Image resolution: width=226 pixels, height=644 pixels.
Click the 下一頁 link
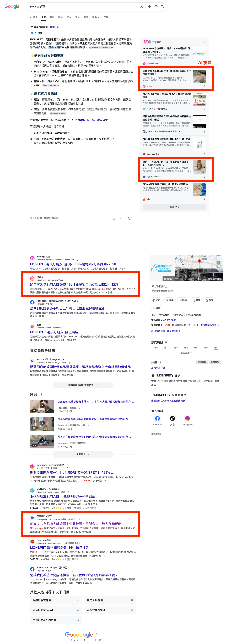(x=98, y=640)
